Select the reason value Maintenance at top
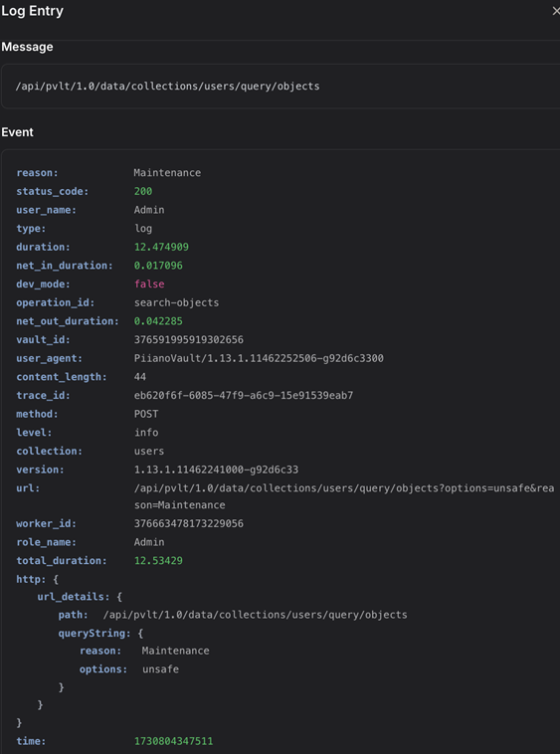Viewport: 560px width, 754px height. pyautogui.click(x=167, y=173)
